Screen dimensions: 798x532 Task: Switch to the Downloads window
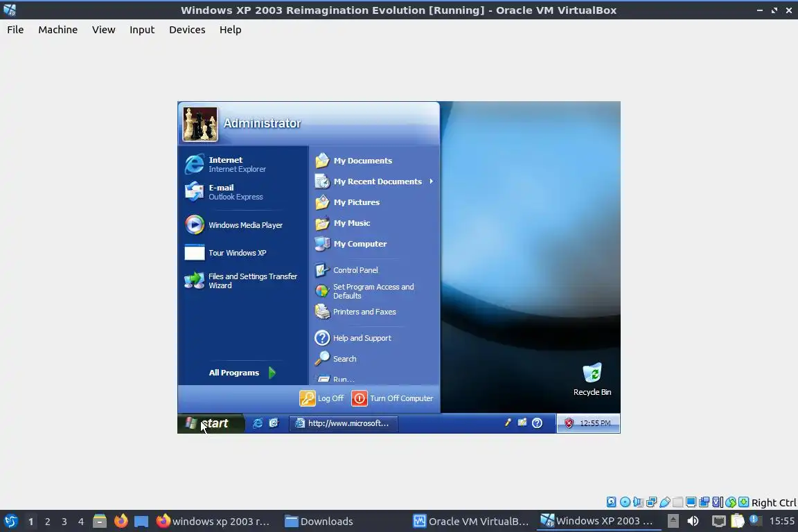coord(319,522)
